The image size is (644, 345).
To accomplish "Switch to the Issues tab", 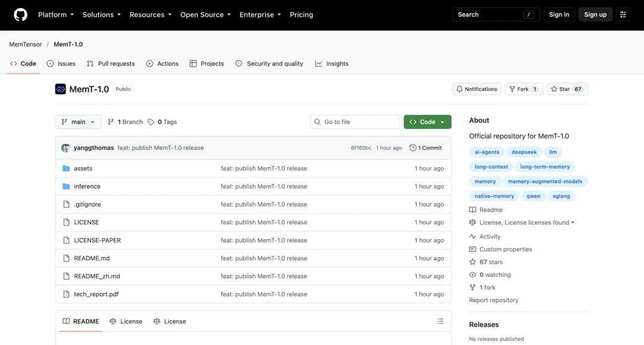I will 61,64.
